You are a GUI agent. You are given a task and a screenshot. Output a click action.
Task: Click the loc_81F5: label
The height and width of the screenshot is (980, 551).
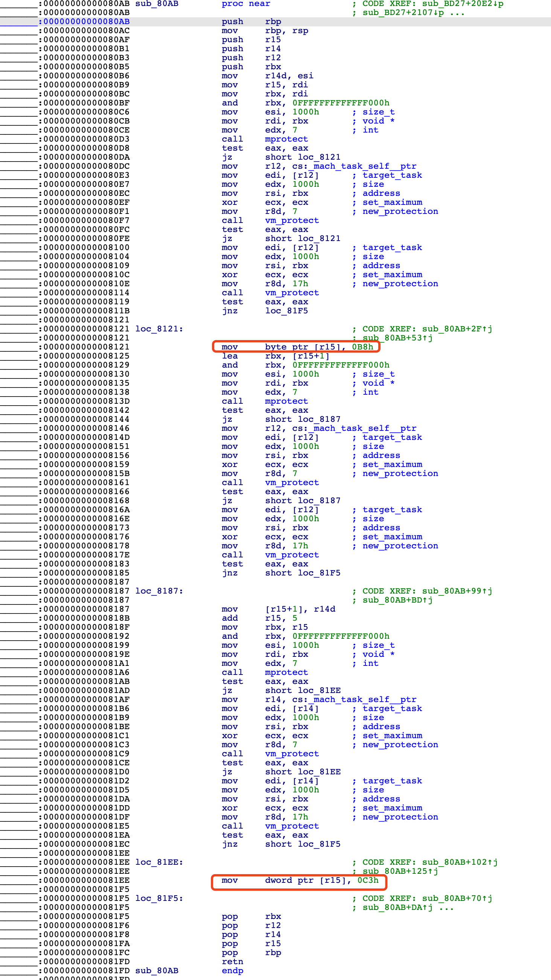(159, 899)
